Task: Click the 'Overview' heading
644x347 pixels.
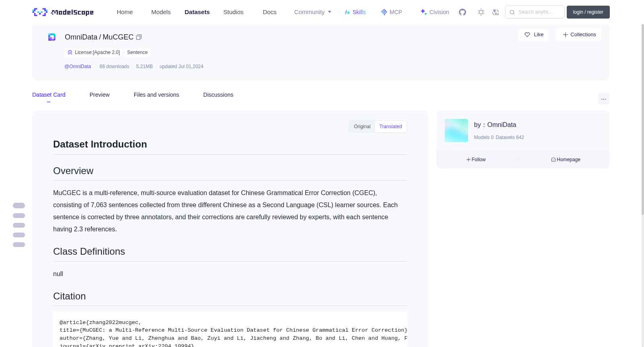Action: 73,171
